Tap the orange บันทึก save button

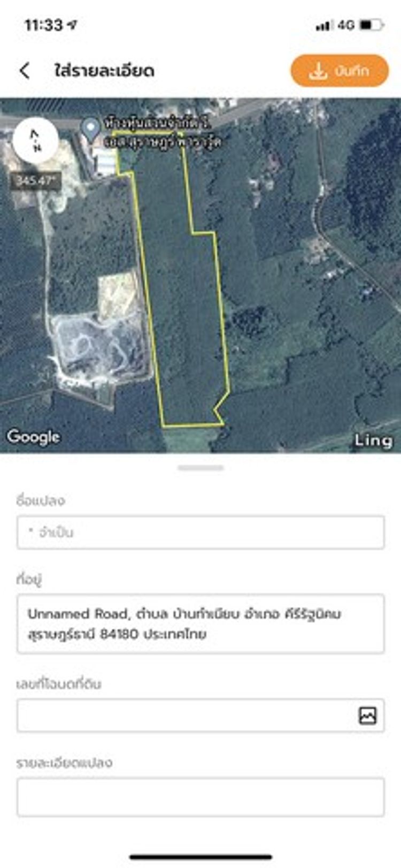click(x=340, y=71)
